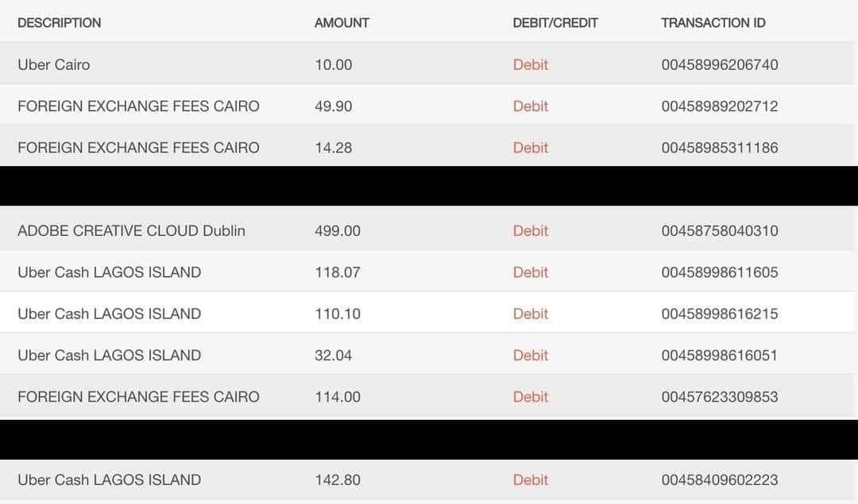Image resolution: width=858 pixels, height=504 pixels.
Task: Click the DESCRIPTION column header
Action: (59, 23)
